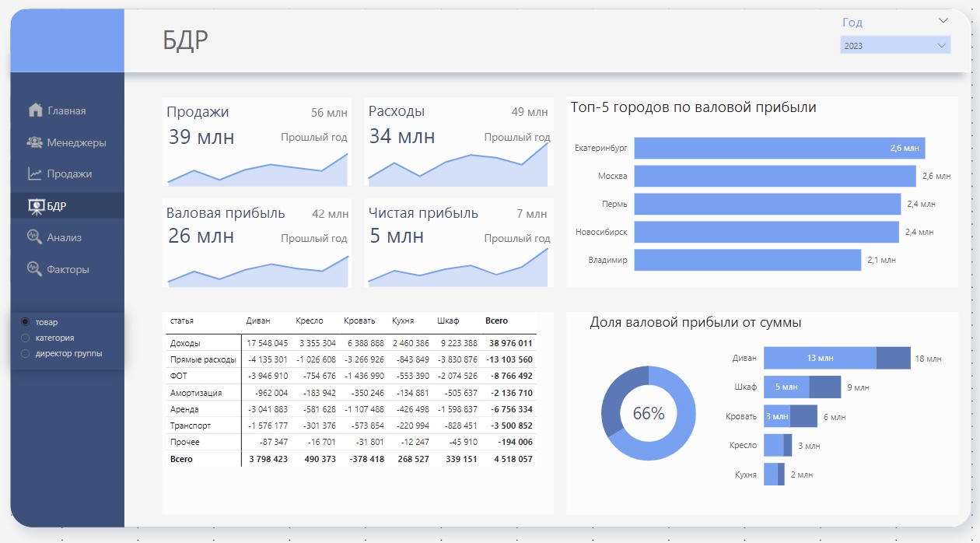Click the Доля валовой прибыли от суммы title
The image size is (980, 543).
[x=695, y=322]
